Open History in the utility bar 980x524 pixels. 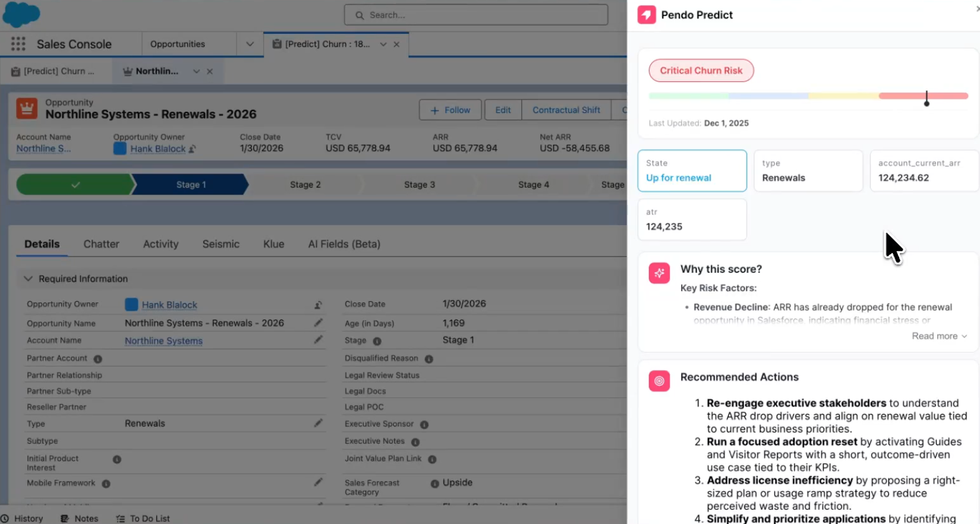pyautogui.click(x=23, y=519)
